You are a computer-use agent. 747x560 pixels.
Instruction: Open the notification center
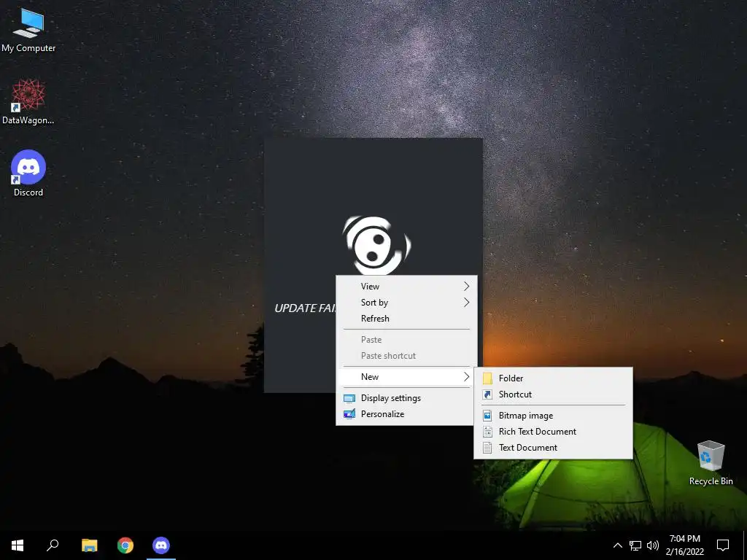(723, 545)
